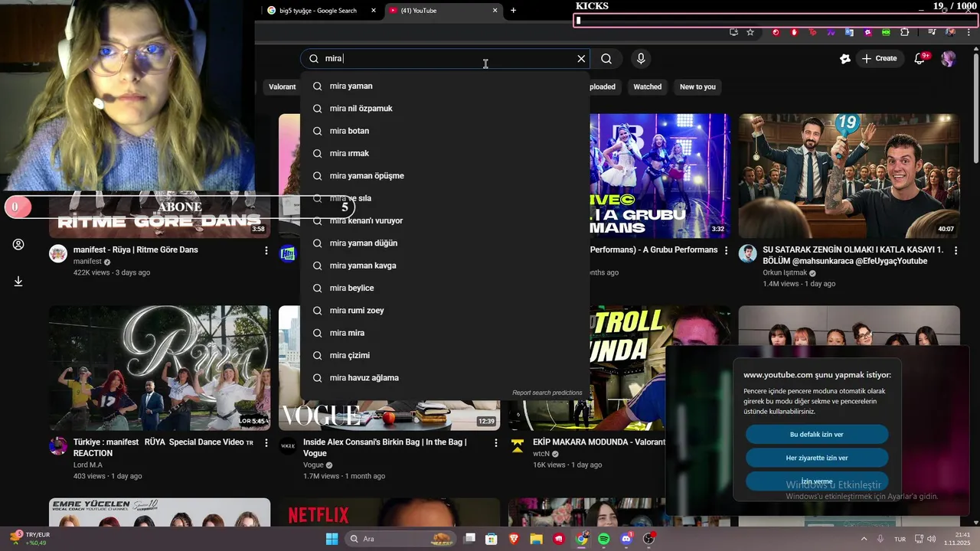Open the YouTube account avatar menu
The image size is (980, 551).
coord(949,58)
